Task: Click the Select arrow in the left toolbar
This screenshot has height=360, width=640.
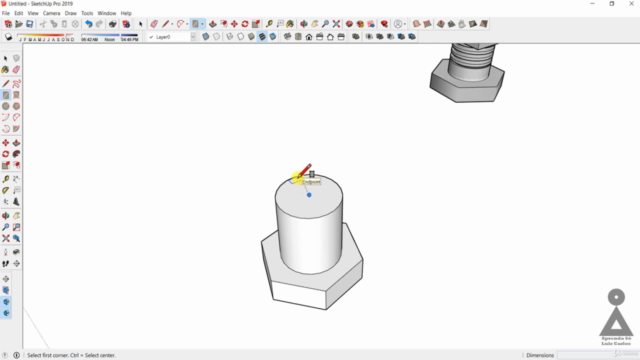Action: (x=6, y=58)
